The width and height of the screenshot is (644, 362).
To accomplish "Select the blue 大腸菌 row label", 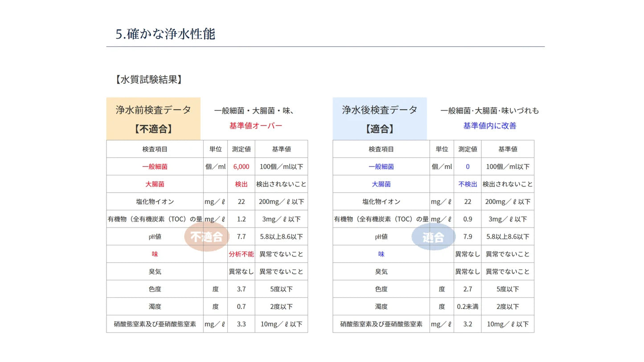I will coord(381,184).
